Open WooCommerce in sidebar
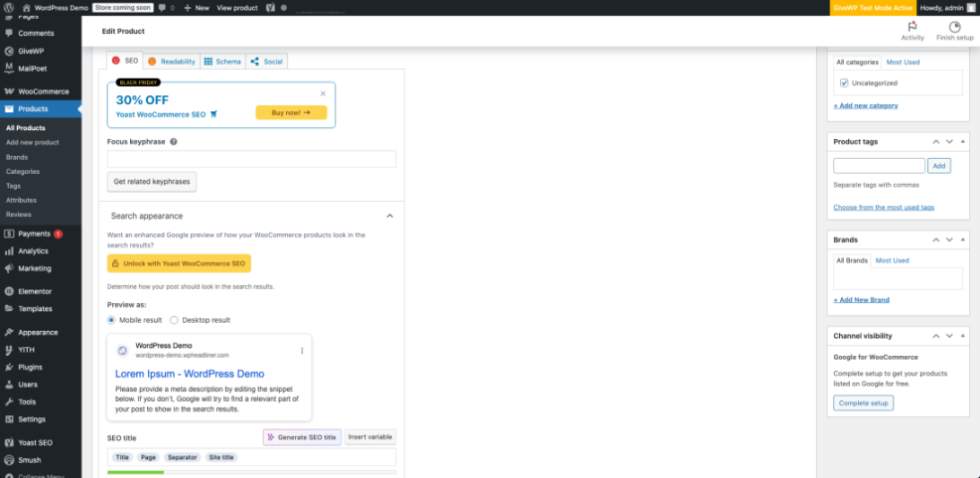This screenshot has height=478, width=980. pyautogui.click(x=41, y=91)
